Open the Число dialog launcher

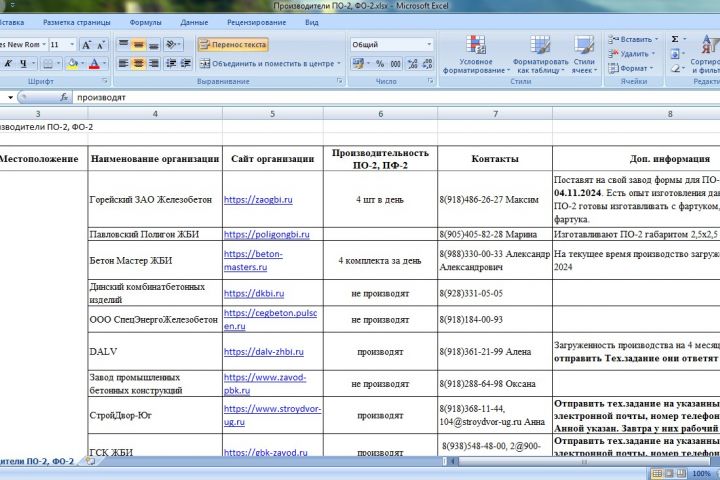[430, 81]
